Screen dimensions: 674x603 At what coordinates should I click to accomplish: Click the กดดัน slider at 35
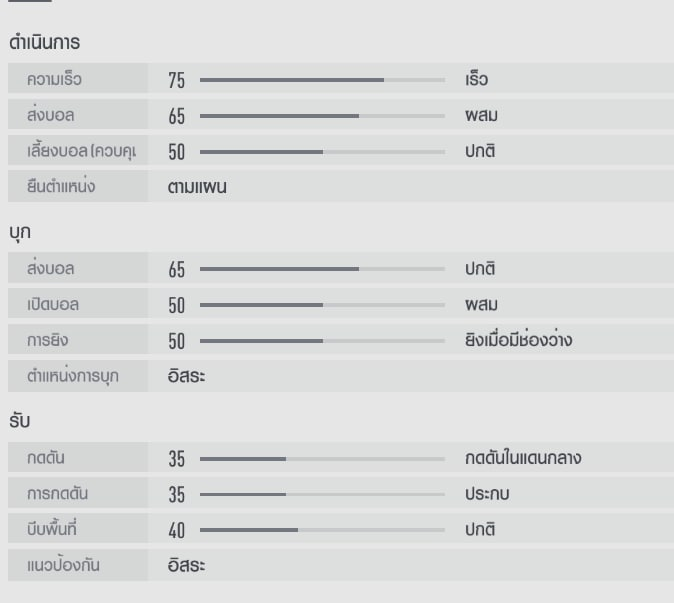(322, 459)
